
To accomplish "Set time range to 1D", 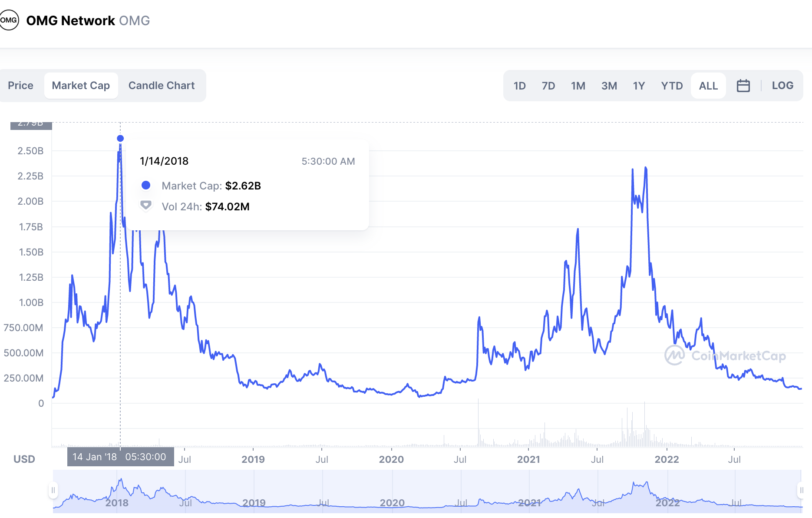I will coord(519,86).
